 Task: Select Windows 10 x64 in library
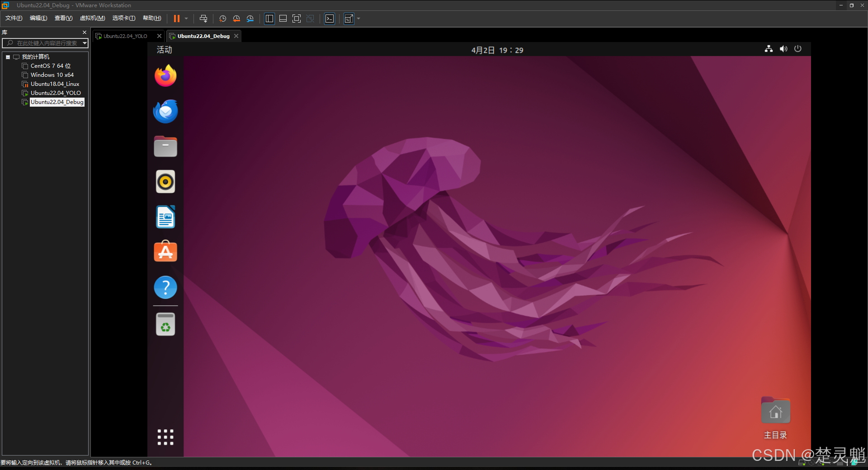(52, 75)
